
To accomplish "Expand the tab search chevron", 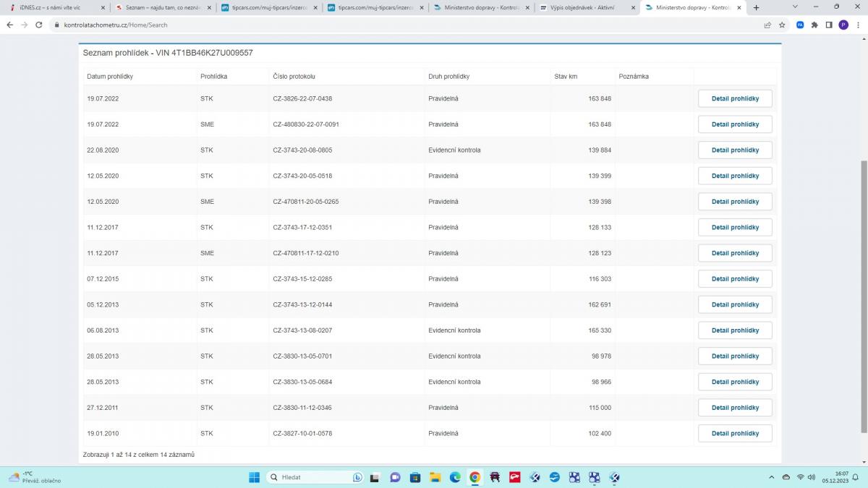I will 796,7.
